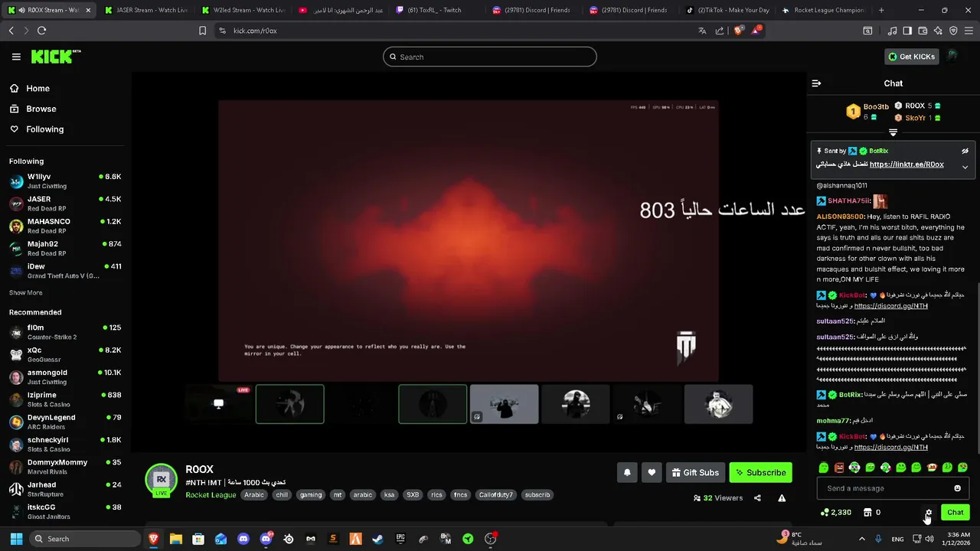Collapse the chat panel with arrow icon
The image size is (980, 551).
click(x=816, y=83)
